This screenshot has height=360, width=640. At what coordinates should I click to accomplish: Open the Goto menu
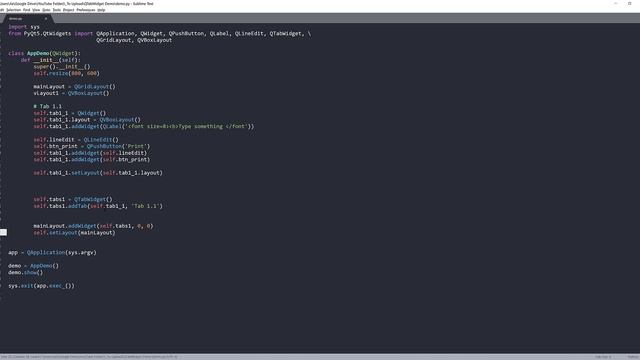pos(46,10)
